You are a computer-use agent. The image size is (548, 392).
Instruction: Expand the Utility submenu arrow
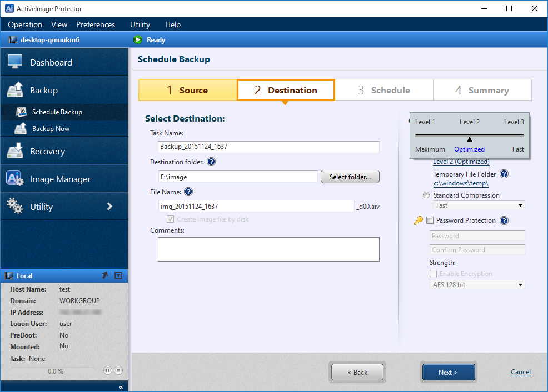pos(109,207)
